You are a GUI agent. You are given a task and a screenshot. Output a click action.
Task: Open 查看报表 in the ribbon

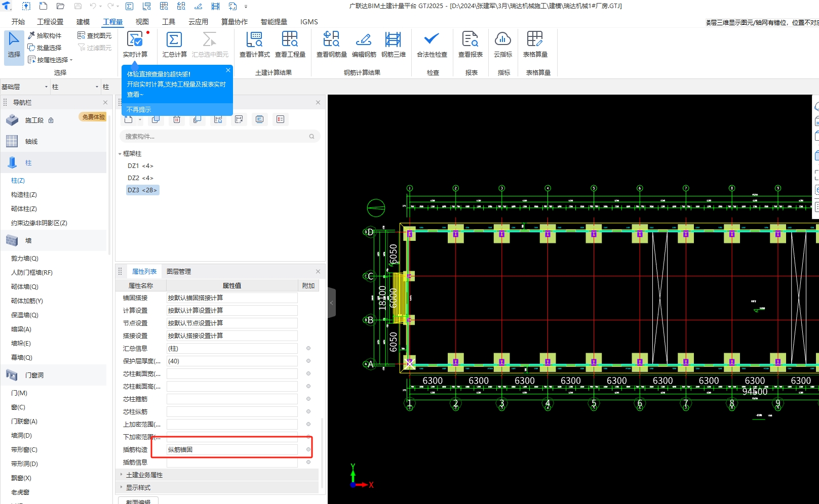[x=471, y=45]
